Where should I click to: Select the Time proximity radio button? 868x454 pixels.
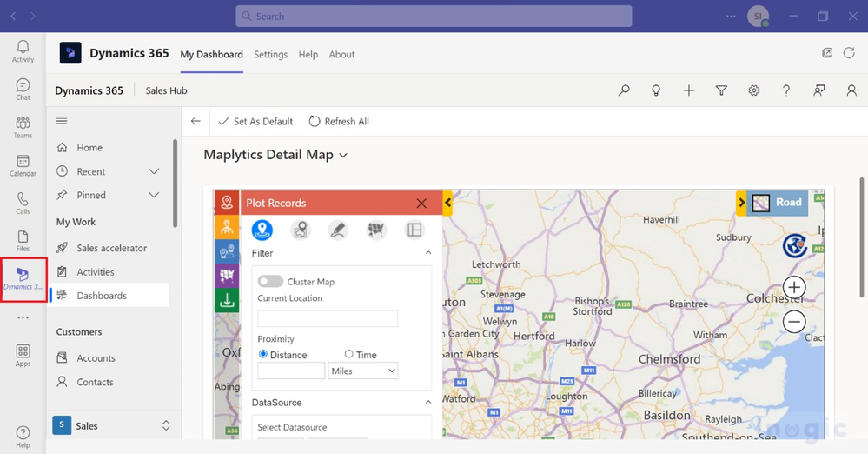pos(348,354)
